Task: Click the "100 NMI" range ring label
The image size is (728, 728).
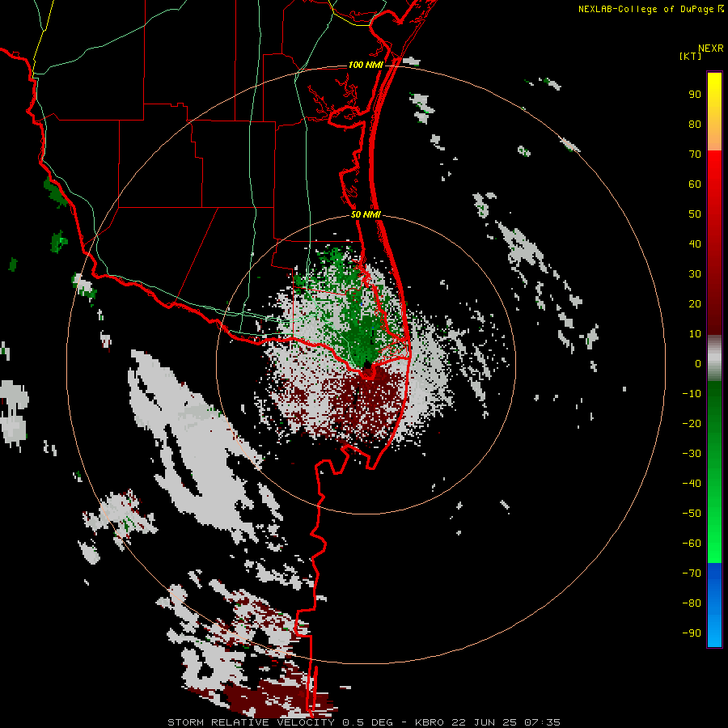Action: coord(366,65)
